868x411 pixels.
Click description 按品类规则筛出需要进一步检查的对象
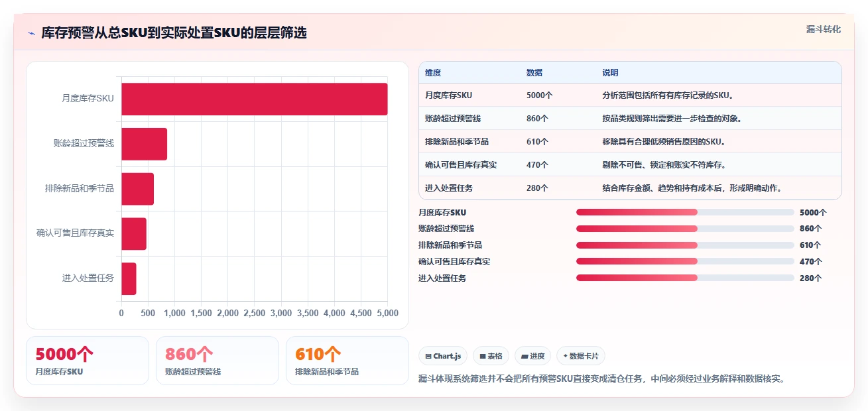click(672, 118)
